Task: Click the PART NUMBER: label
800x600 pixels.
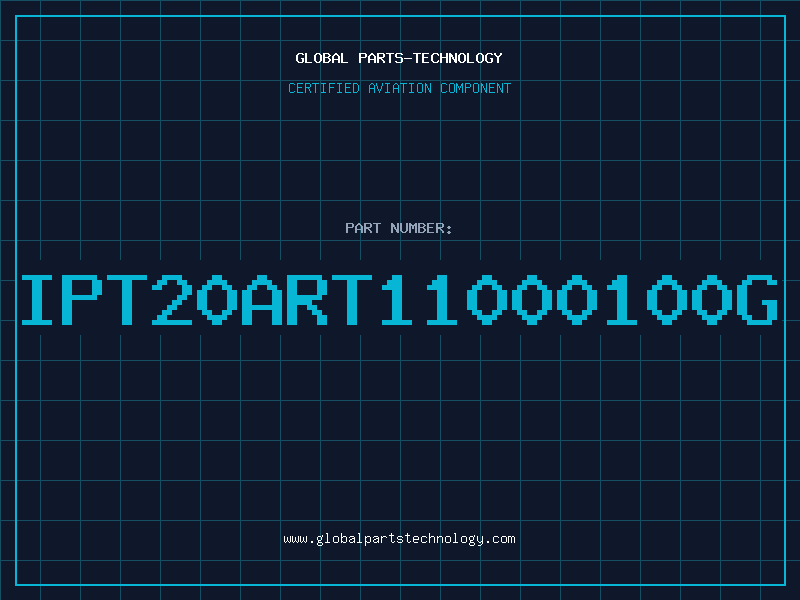Action: 399,228
